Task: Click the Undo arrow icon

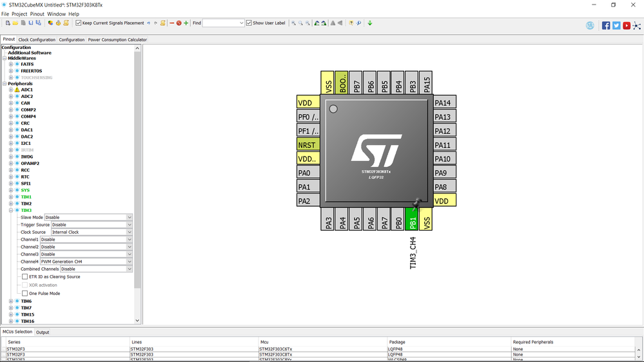Action: [x=149, y=23]
